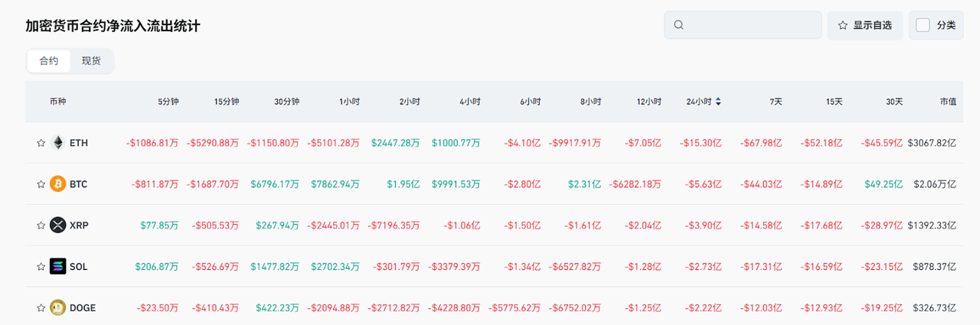Switch to the 现货 tab
The height and width of the screenshot is (325, 980).
pos(91,61)
